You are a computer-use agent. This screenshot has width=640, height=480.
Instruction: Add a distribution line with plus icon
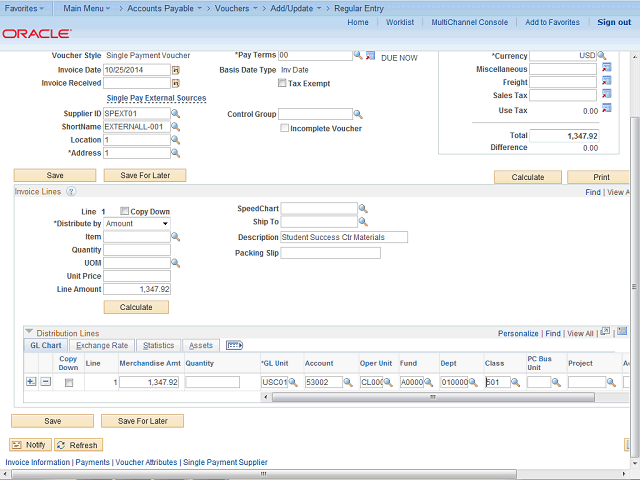point(30,382)
